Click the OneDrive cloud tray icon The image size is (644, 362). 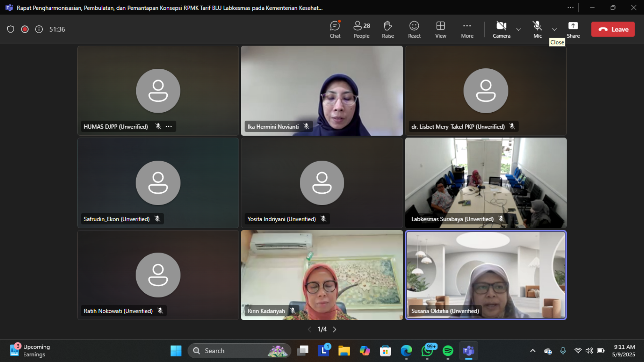tap(548, 351)
